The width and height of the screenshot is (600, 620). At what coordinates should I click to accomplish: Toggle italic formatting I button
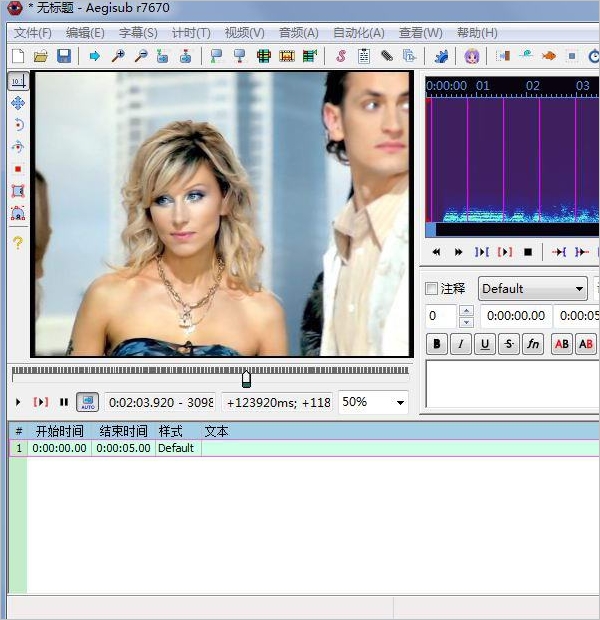(x=461, y=344)
